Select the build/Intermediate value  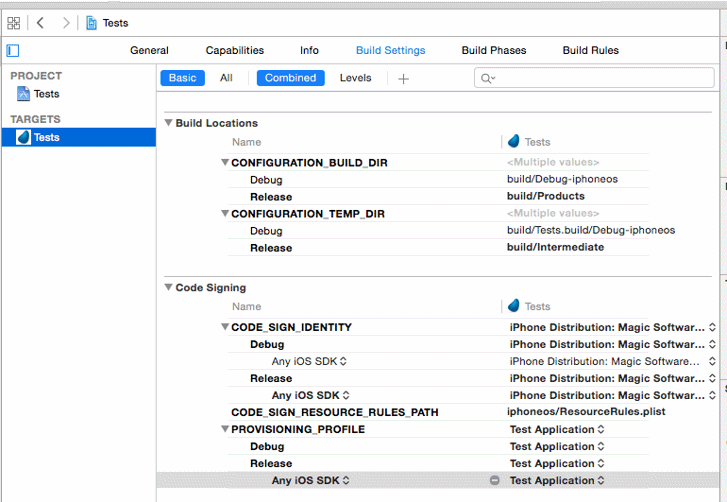(x=555, y=247)
